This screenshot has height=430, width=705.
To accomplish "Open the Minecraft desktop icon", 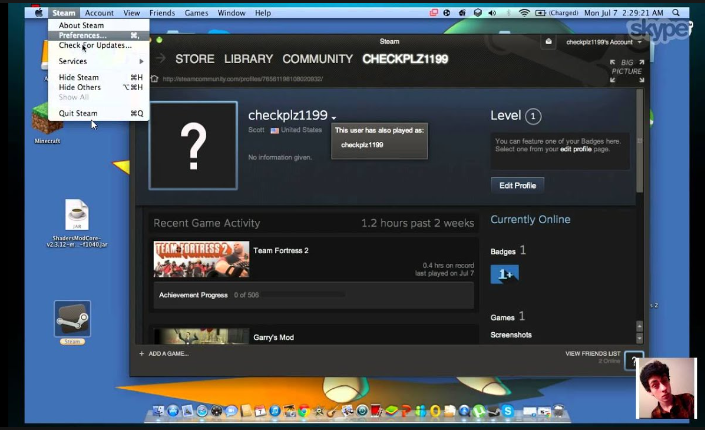I will pos(46,118).
